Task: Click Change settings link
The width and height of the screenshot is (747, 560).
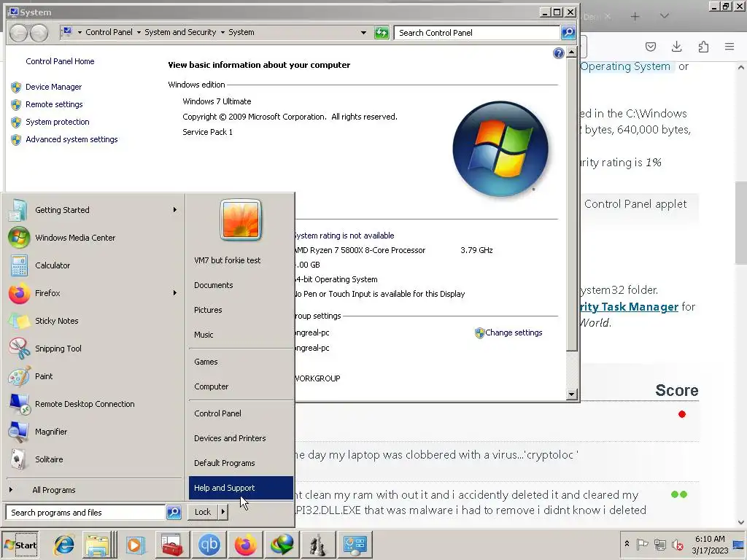Action: click(x=514, y=332)
